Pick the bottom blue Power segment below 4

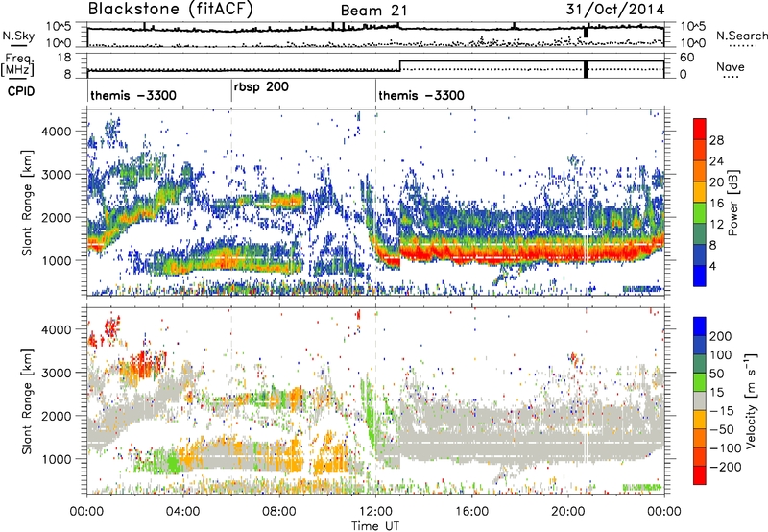point(700,276)
